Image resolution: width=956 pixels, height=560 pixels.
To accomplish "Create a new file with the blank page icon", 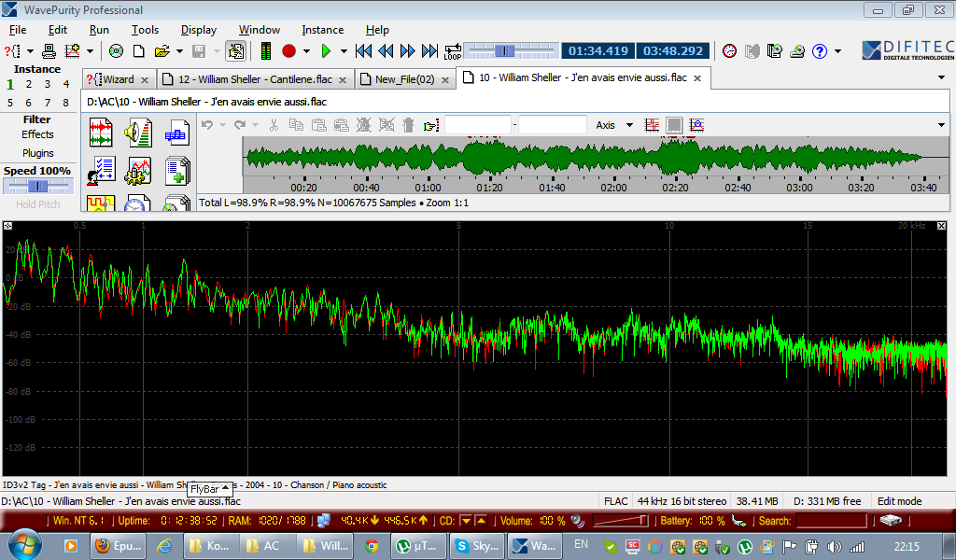I will [138, 50].
